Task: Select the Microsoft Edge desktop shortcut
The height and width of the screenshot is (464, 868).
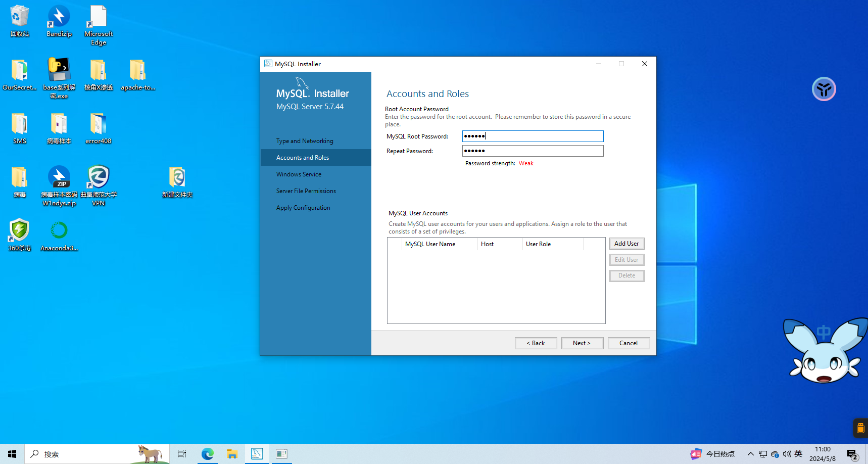Action: click(x=99, y=24)
